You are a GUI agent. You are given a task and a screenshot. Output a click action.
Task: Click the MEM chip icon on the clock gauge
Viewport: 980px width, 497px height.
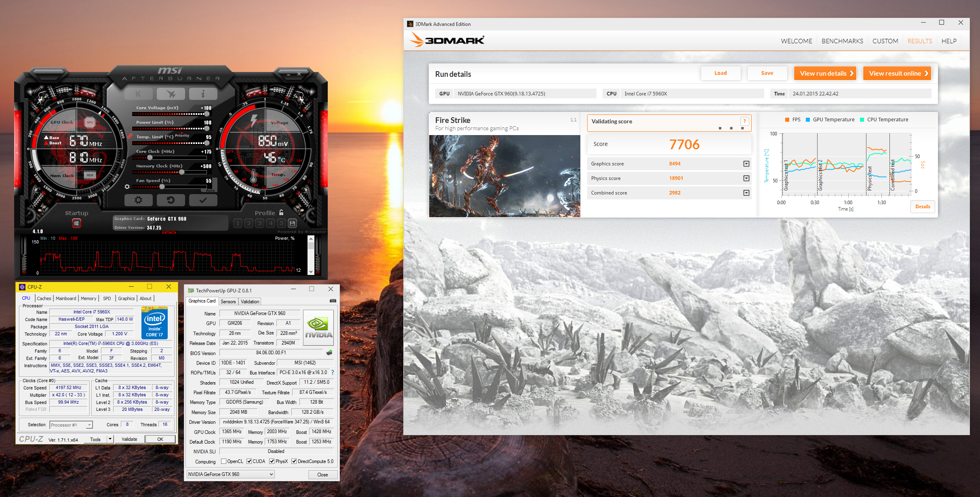tap(90, 175)
